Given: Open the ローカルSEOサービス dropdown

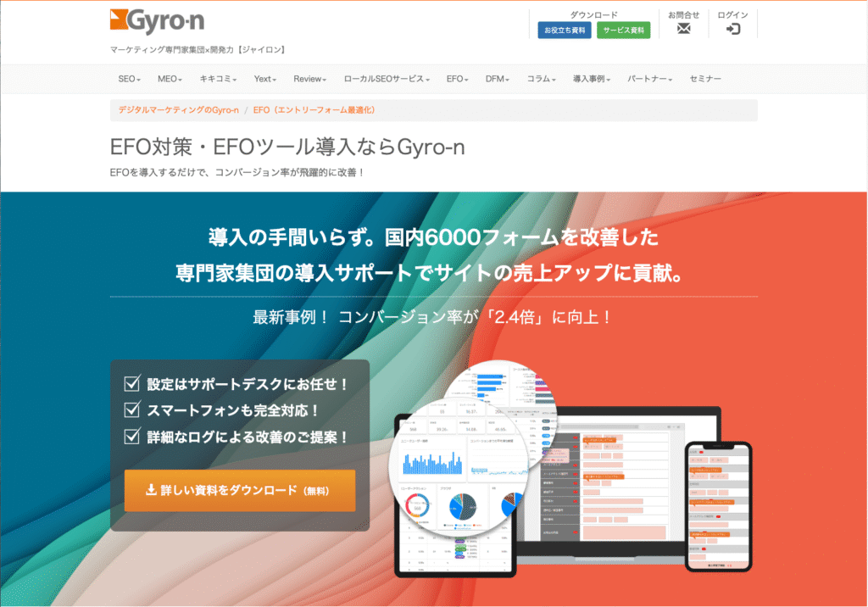Looking at the screenshot, I should [x=387, y=79].
